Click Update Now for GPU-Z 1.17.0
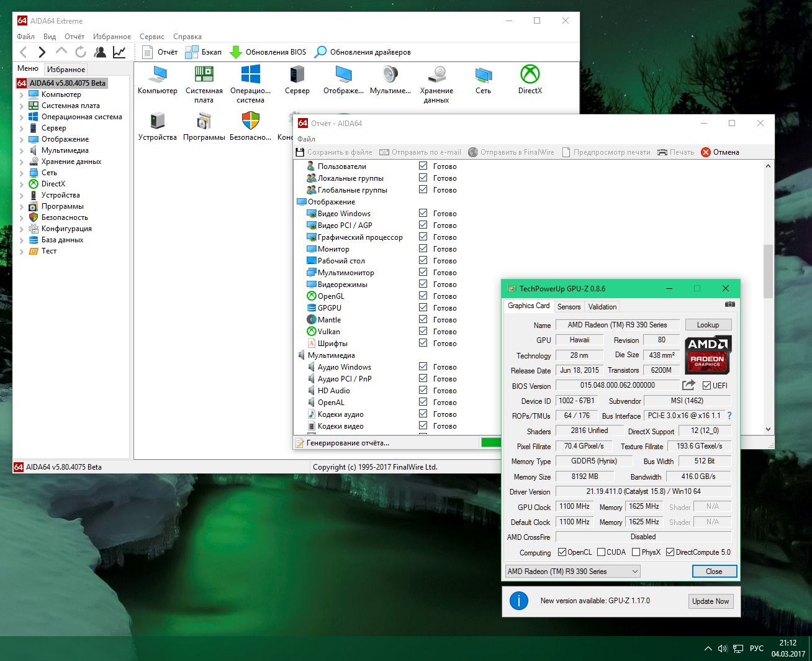The height and width of the screenshot is (661, 812). 711,601
